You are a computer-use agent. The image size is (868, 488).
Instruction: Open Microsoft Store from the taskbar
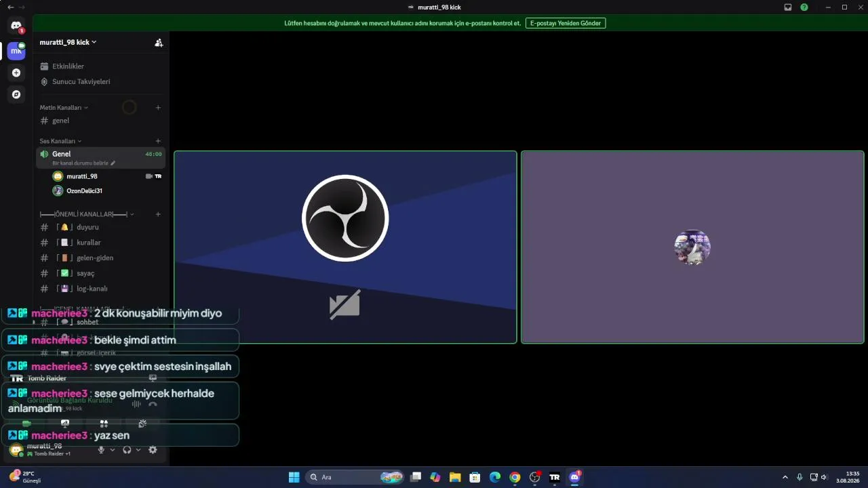475,477
